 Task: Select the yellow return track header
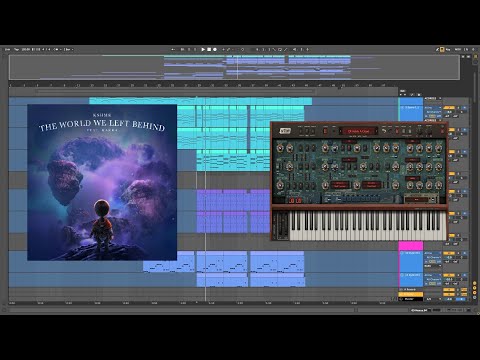[410, 294]
